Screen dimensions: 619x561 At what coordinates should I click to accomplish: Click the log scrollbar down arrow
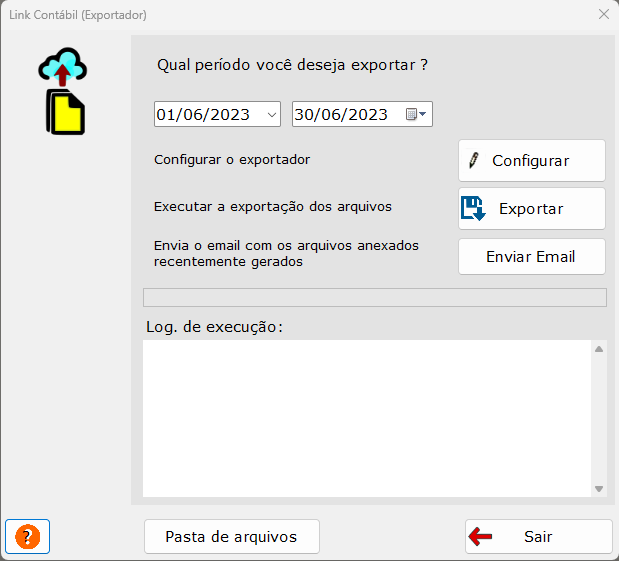coord(599,488)
